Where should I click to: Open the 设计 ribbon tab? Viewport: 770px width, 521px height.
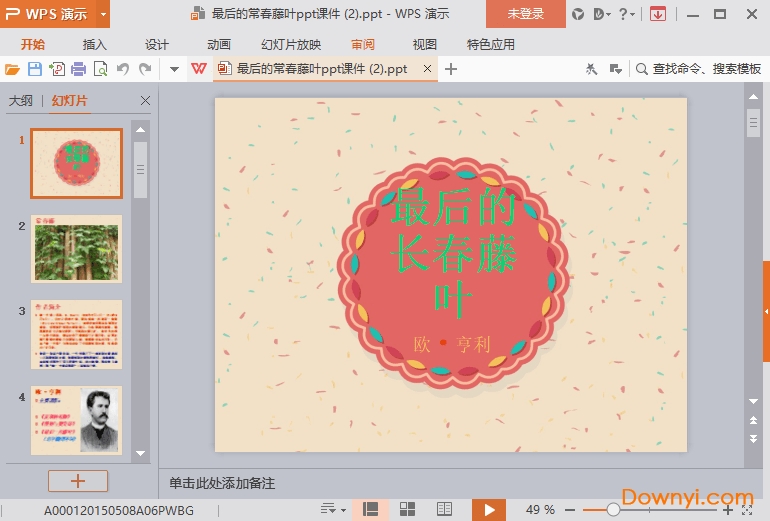pos(157,45)
